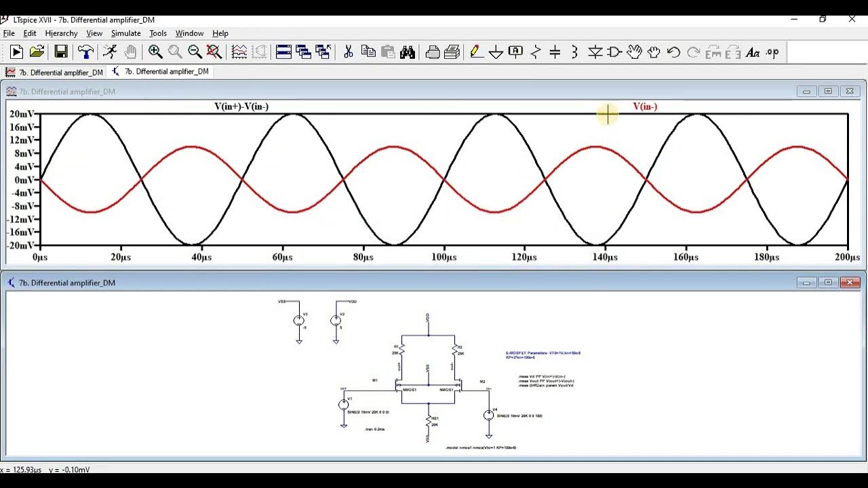Click the Redo arrow icon
Viewport: 868px width, 488px height.
693,52
